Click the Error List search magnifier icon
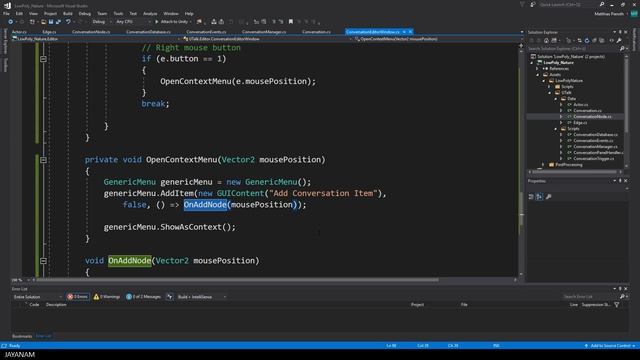Screen dimensions: 640x360 coord(622,297)
